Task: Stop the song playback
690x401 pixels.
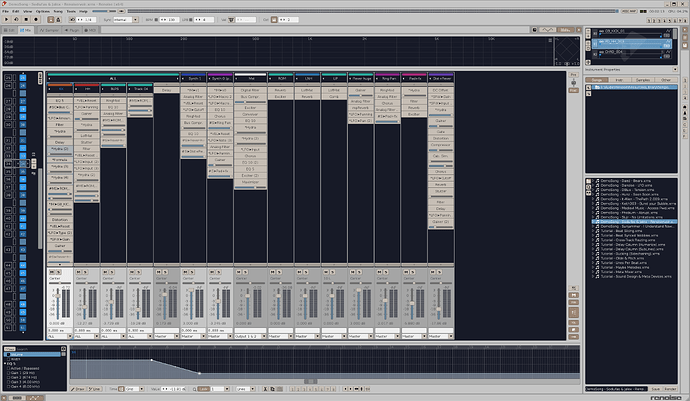Action: point(26,19)
